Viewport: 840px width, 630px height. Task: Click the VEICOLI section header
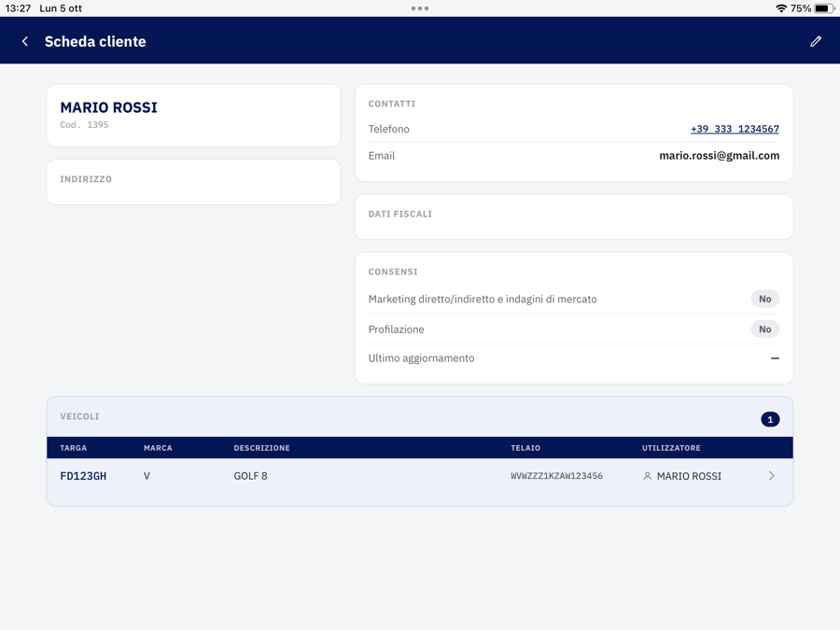point(79,416)
